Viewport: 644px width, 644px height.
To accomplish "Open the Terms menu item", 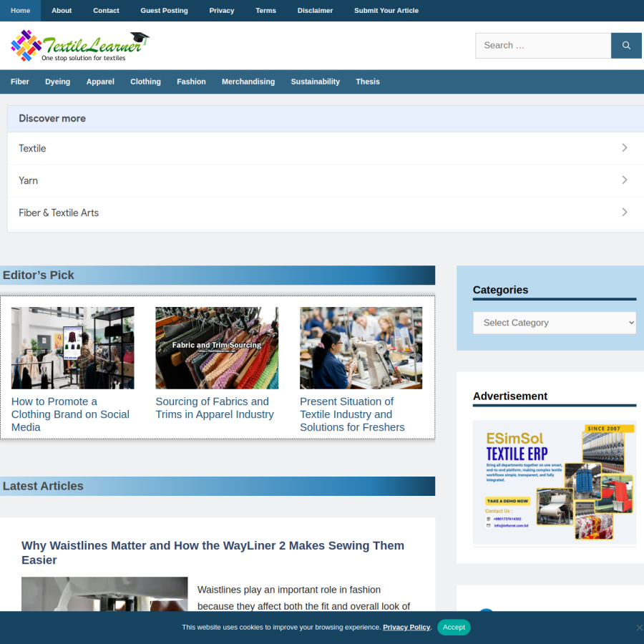I will point(265,11).
